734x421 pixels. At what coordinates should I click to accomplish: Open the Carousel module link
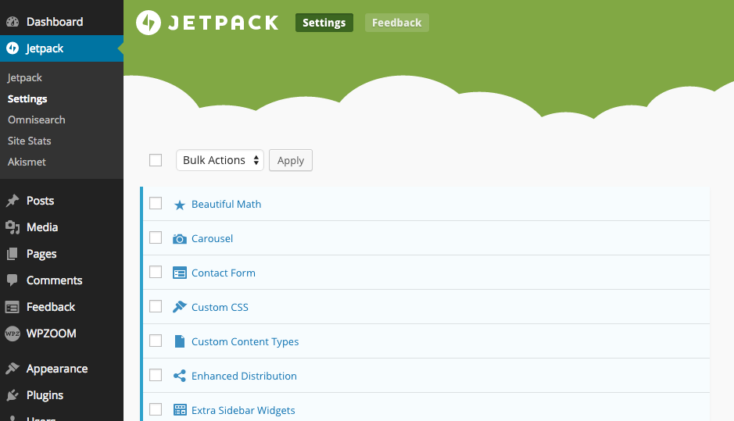212,238
